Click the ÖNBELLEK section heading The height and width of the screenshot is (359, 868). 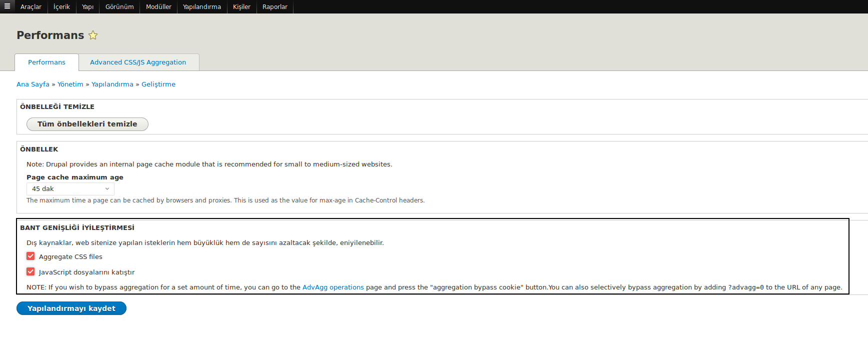[39, 149]
